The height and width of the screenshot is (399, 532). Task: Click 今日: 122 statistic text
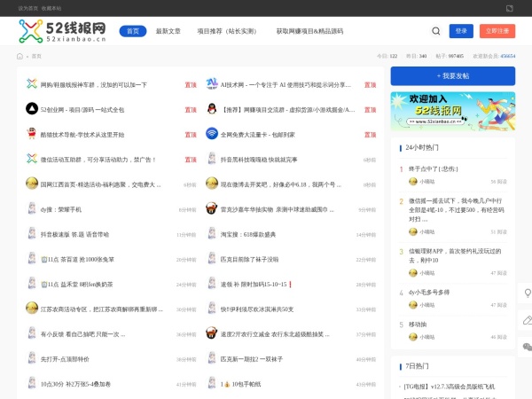click(387, 56)
